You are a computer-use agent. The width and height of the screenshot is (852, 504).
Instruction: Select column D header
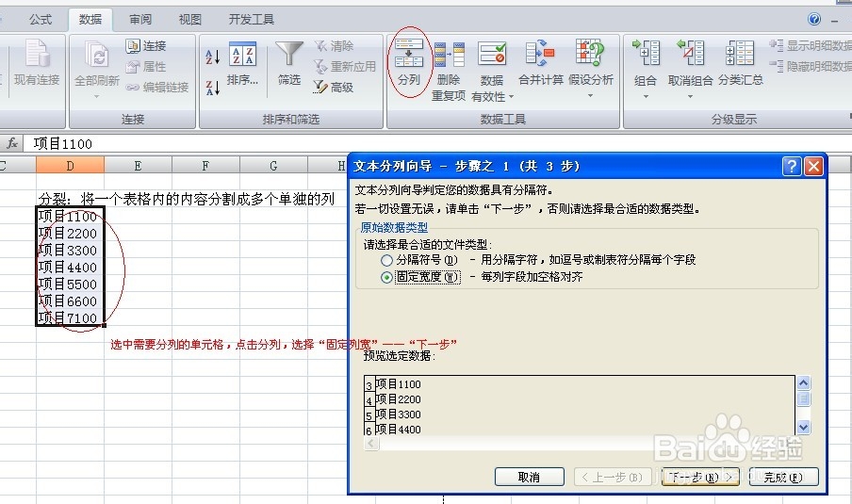point(70,166)
